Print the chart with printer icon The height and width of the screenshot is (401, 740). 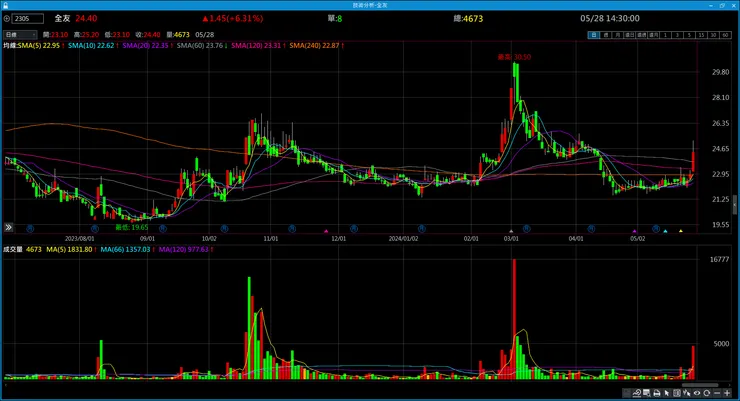[x=656, y=393]
